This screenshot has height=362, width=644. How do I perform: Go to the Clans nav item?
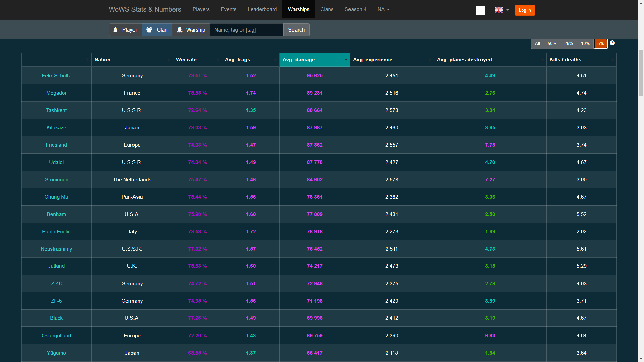(327, 9)
